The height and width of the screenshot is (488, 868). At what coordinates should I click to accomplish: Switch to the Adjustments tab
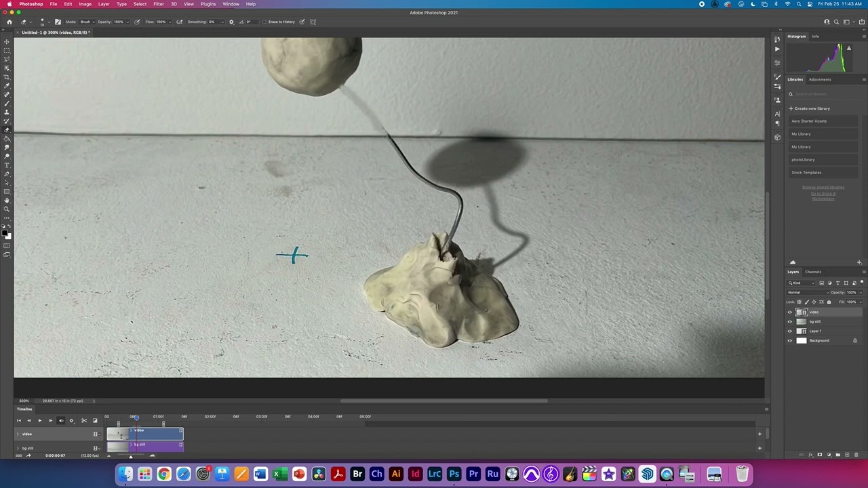tap(820, 79)
